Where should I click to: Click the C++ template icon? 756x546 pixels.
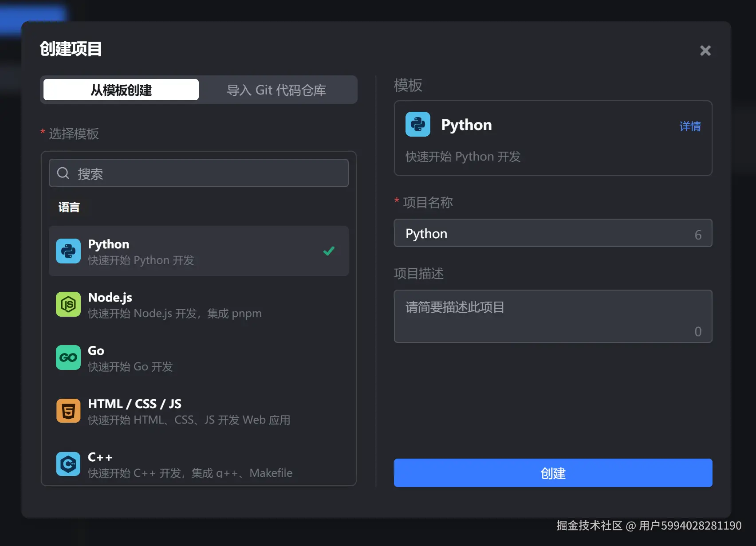coord(68,464)
